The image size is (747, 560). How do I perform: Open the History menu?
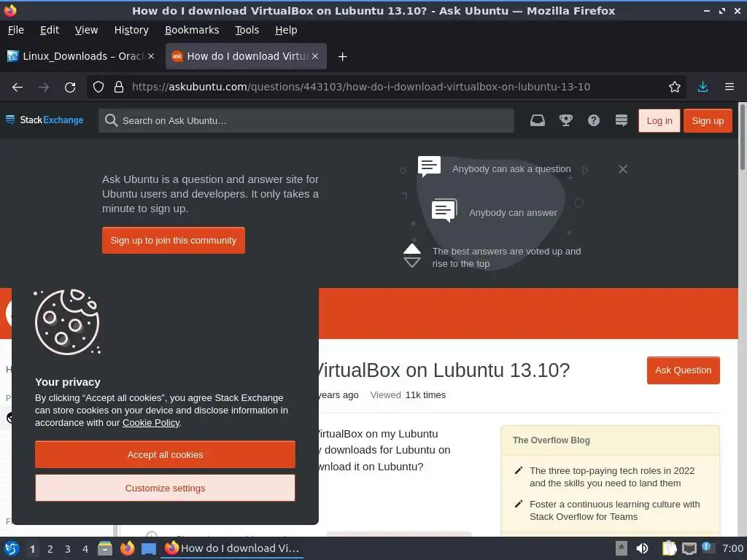click(131, 30)
